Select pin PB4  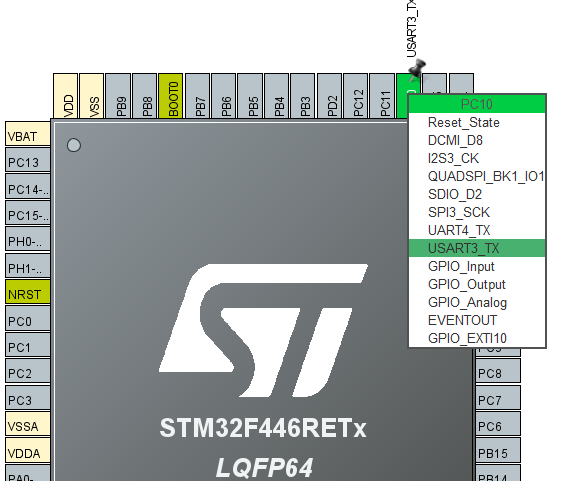point(276,96)
